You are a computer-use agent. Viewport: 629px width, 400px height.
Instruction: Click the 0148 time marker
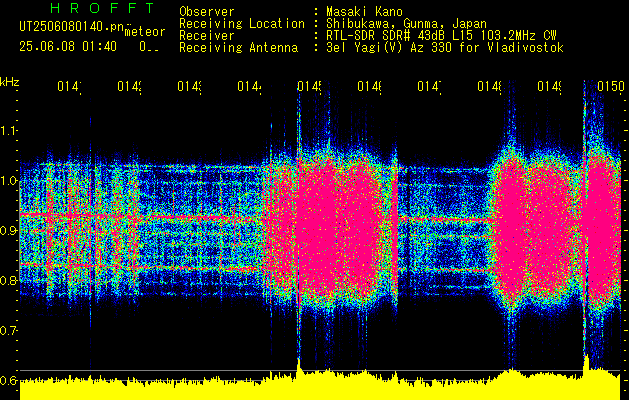[490, 86]
